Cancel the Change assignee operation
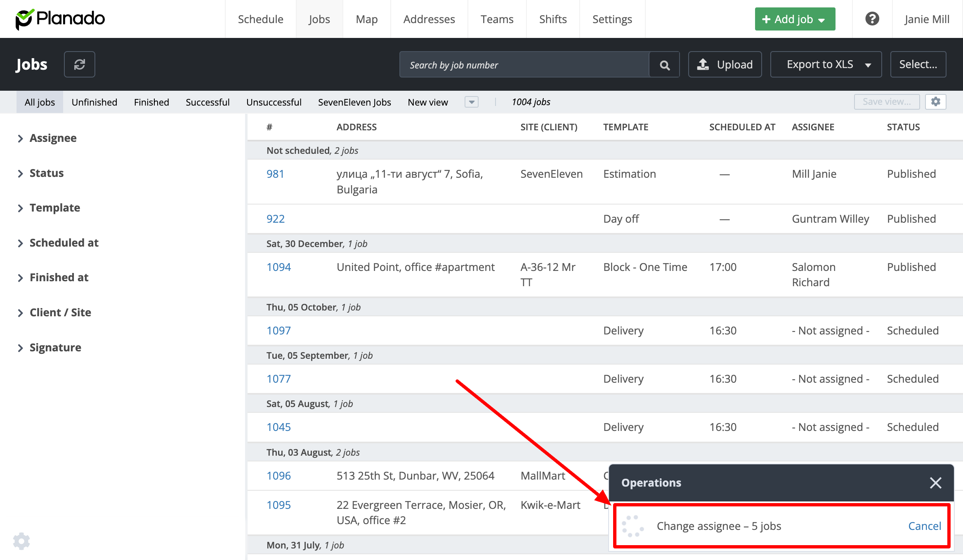 click(x=924, y=526)
